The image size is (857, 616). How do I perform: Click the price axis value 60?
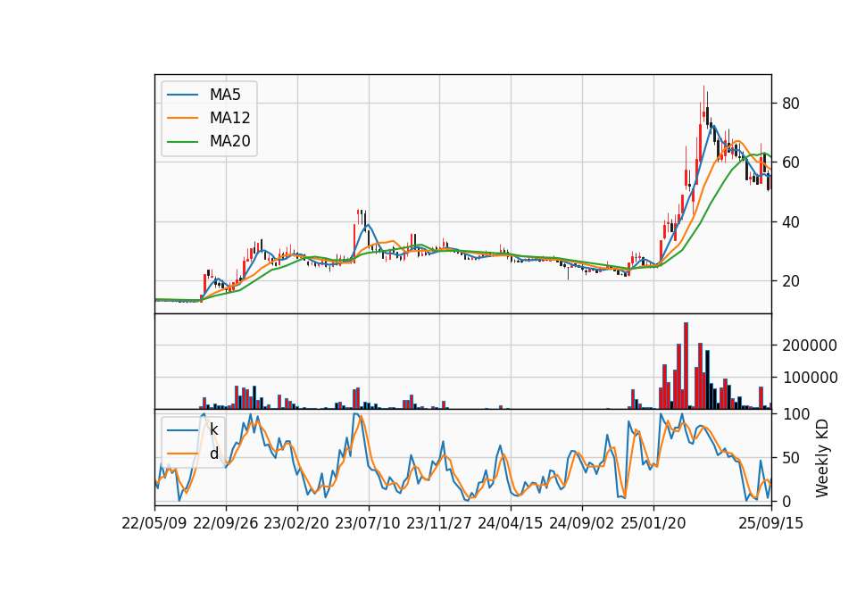pos(790,162)
